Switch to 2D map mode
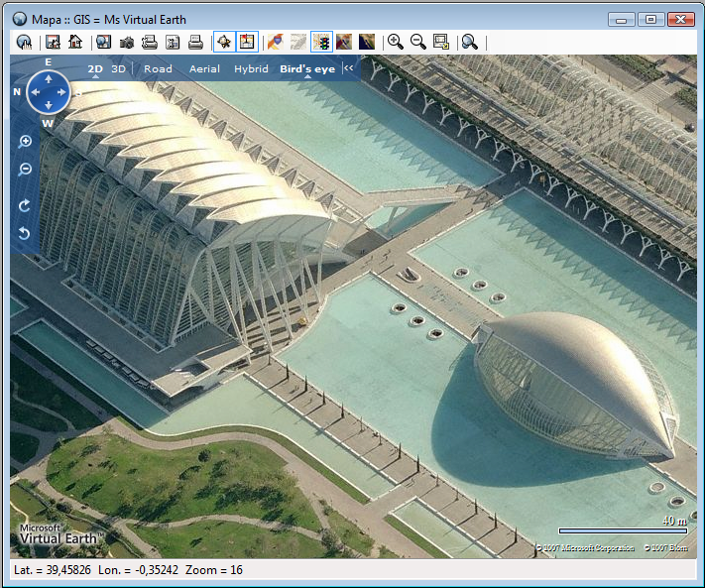Screen dimensions: 705x588 click(x=95, y=69)
